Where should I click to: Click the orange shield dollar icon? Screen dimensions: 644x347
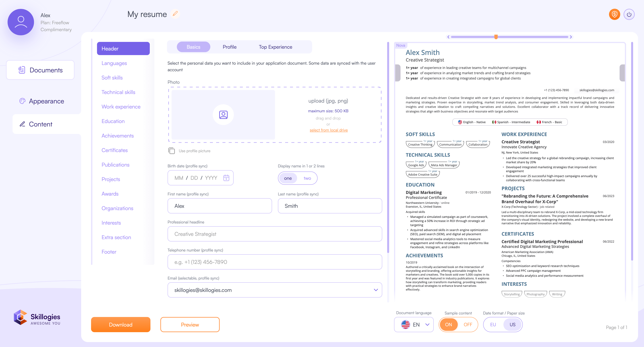point(614,15)
